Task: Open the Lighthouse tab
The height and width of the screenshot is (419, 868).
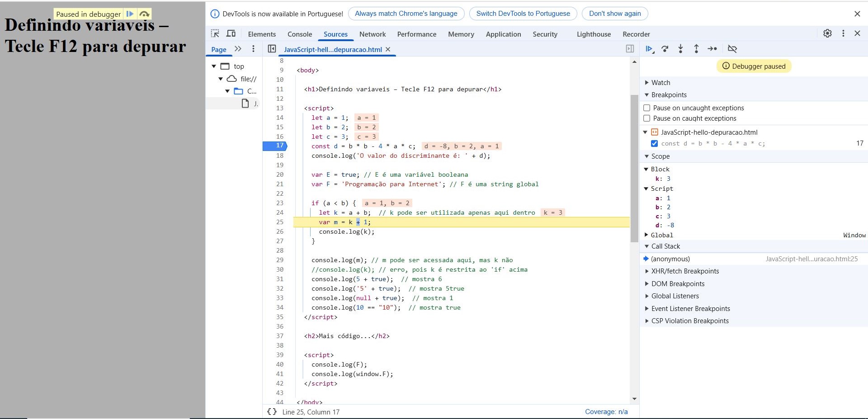Action: click(x=594, y=34)
